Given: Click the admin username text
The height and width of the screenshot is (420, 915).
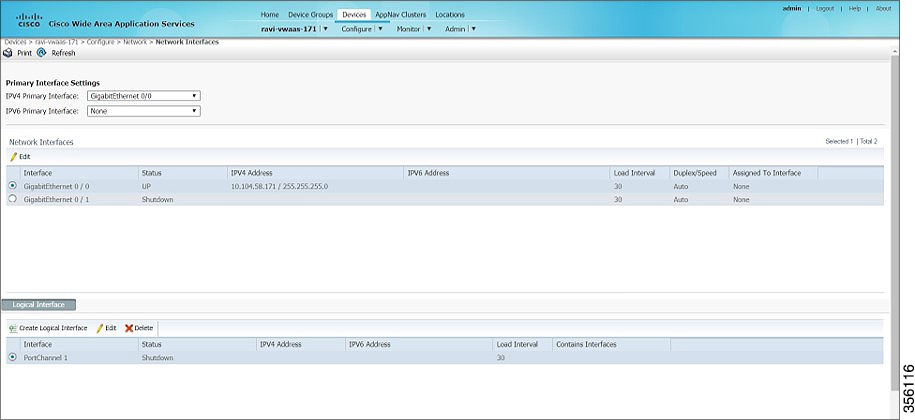Looking at the screenshot, I should click(x=792, y=9).
